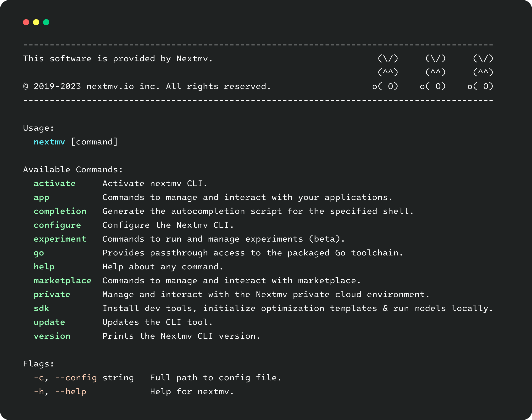Click 'Full path to config file.' text
Viewport: 532px width, 420px height.
(x=216, y=378)
